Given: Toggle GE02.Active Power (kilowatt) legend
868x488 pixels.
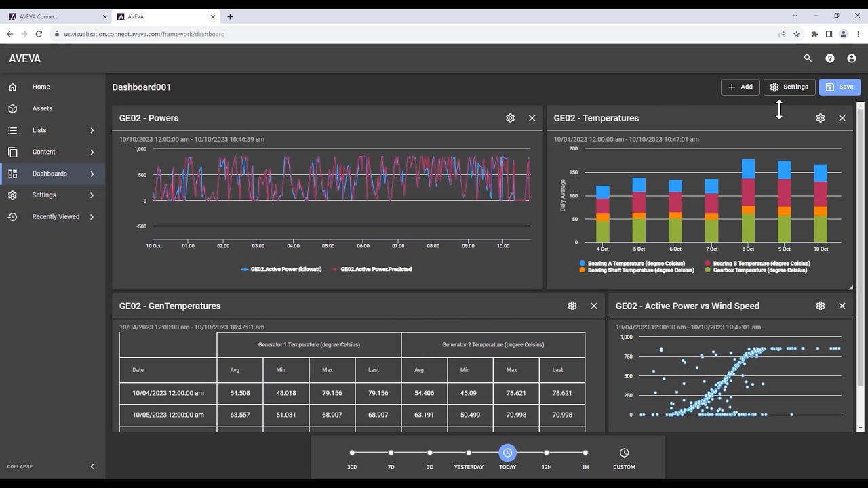Looking at the screenshot, I should coord(281,269).
